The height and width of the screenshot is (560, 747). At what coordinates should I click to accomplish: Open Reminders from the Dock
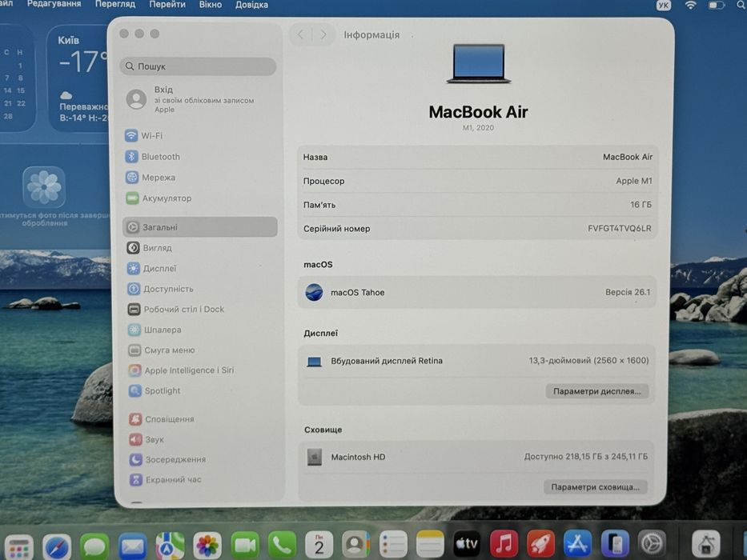coord(393,543)
